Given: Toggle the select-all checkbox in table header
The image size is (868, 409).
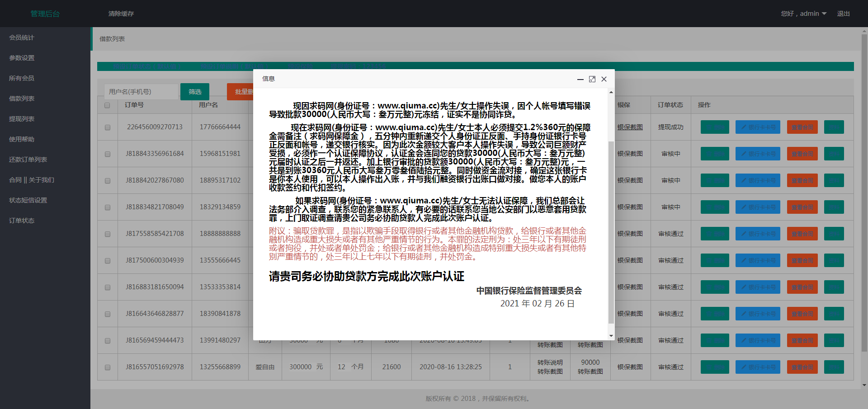Looking at the screenshot, I should coord(107,105).
